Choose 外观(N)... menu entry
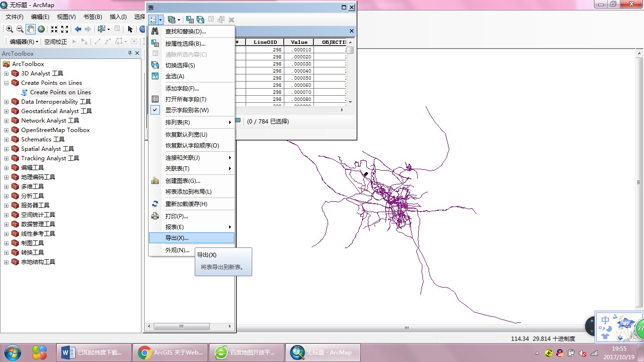644x362 pixels. click(191, 250)
